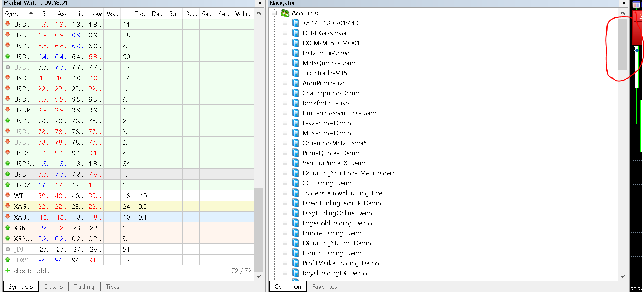This screenshot has width=644, height=292.
Task: Click the Market Watch scrollbar thumb
Action: tap(259, 230)
